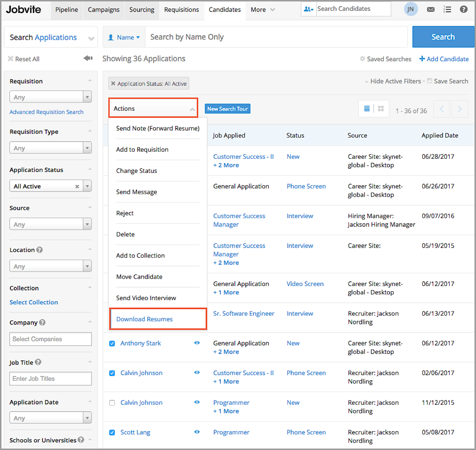The height and width of the screenshot is (450, 476).
Task: Open the Location filter dropdown
Action: (x=50, y=266)
